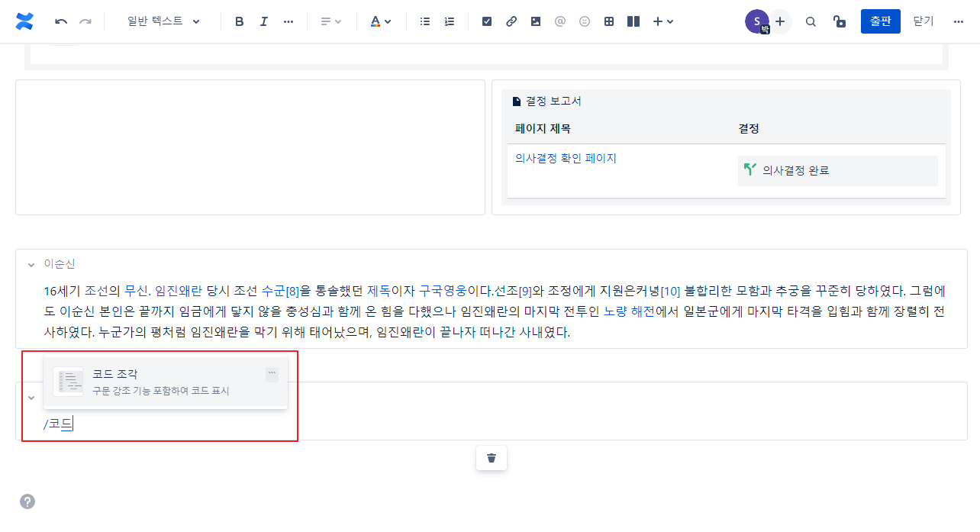
Task: Open the 의사결정 확인 페이지 link
Action: pyautogui.click(x=566, y=158)
